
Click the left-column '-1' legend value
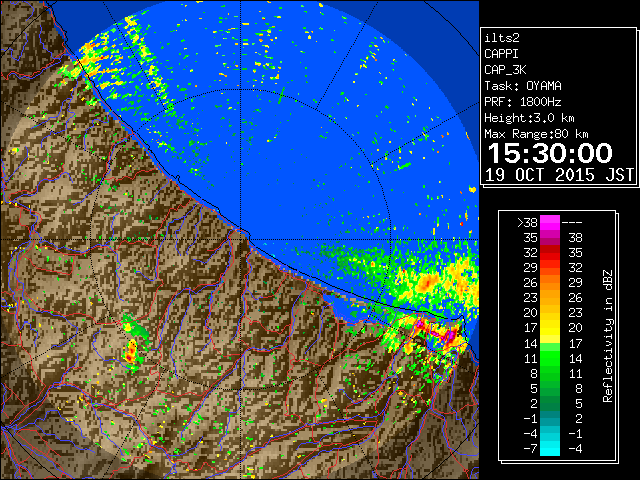pos(530,418)
